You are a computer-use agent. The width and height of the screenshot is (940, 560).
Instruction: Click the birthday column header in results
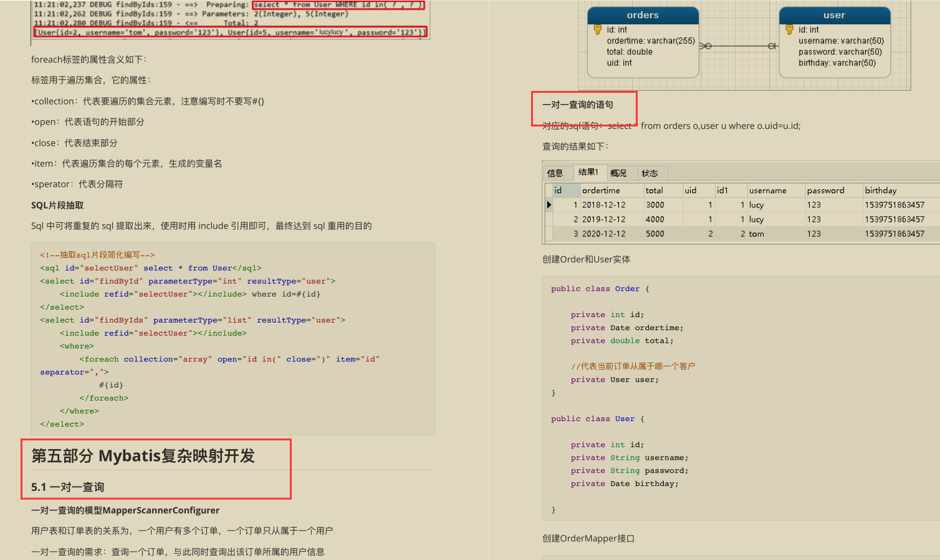click(x=901, y=191)
